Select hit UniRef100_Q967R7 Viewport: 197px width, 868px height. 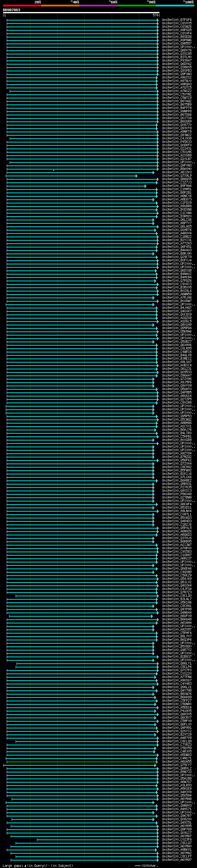pyautogui.click(x=177, y=816)
